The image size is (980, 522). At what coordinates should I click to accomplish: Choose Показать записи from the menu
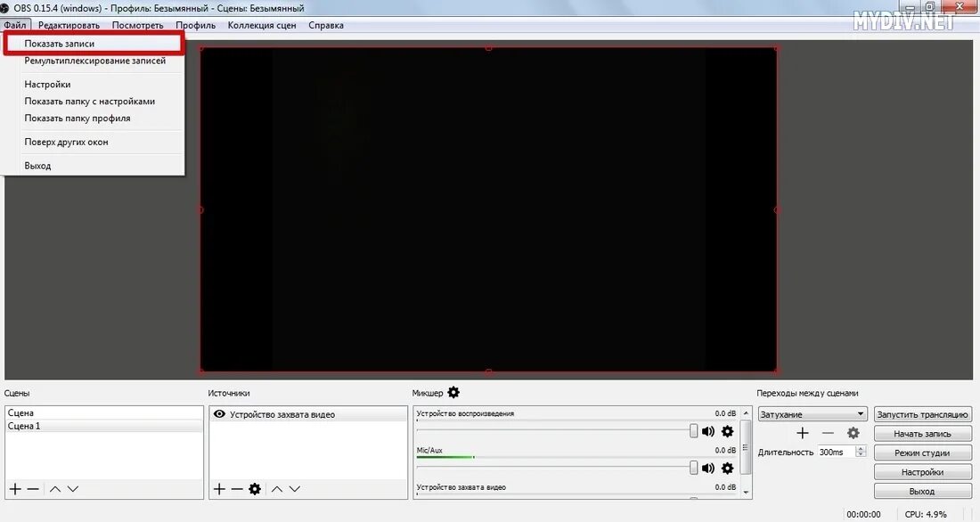[x=94, y=44]
